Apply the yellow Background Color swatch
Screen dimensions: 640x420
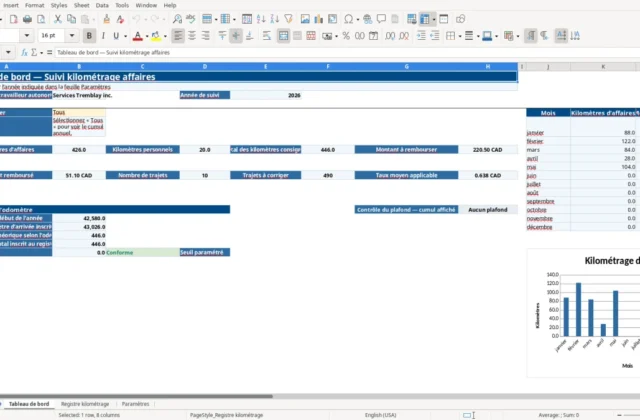point(156,36)
